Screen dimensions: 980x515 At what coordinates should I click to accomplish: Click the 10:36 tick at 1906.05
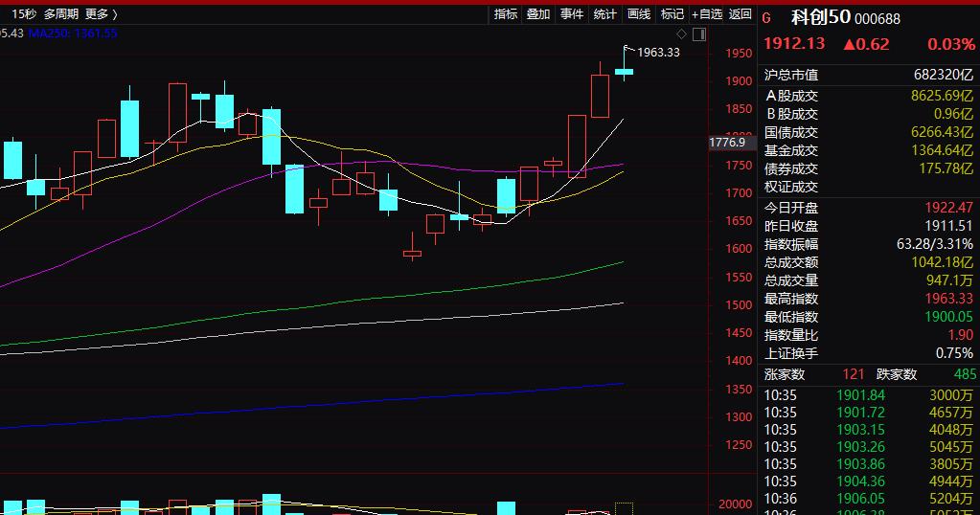[x=869, y=498]
